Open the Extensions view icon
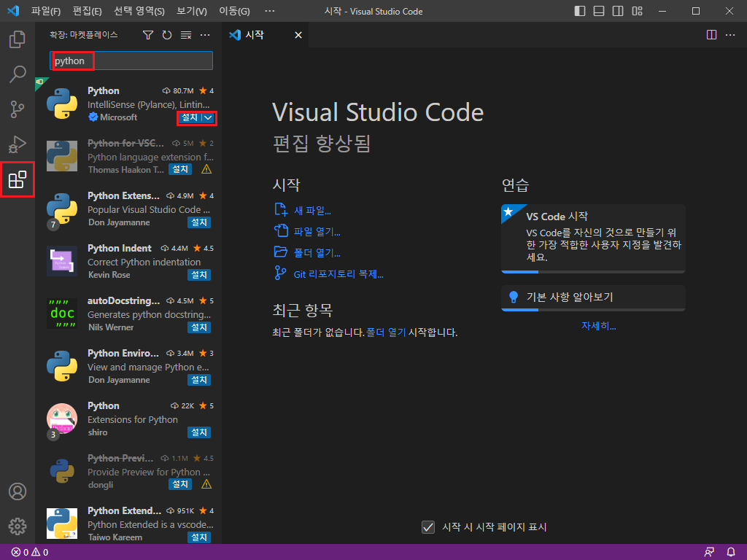The image size is (747, 560). (18, 179)
